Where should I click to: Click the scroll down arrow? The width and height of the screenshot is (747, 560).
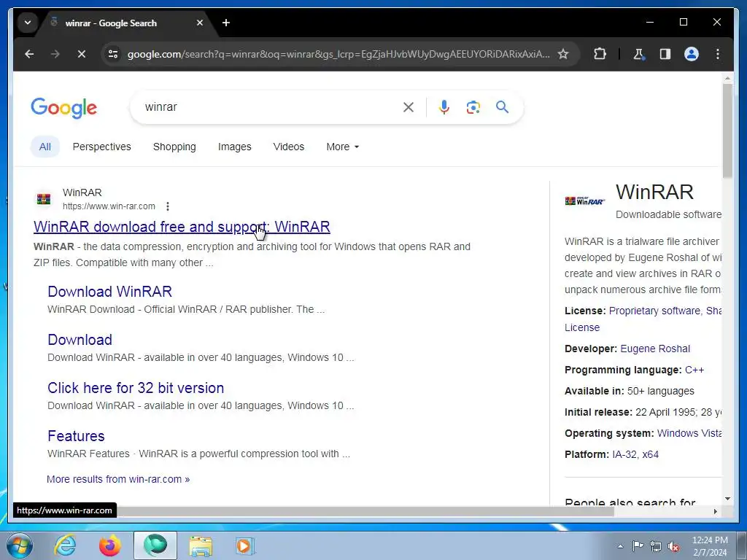pyautogui.click(x=727, y=499)
